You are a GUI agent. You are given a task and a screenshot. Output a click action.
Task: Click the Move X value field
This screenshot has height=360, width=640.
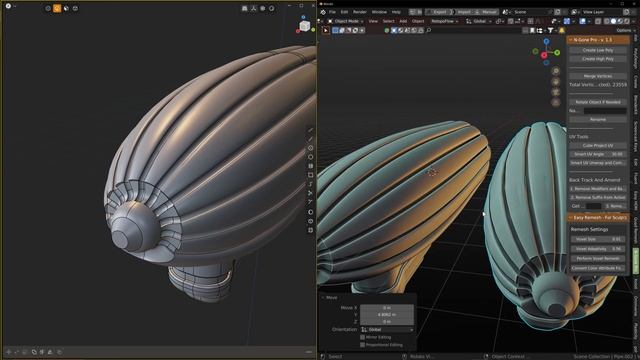coord(387,308)
